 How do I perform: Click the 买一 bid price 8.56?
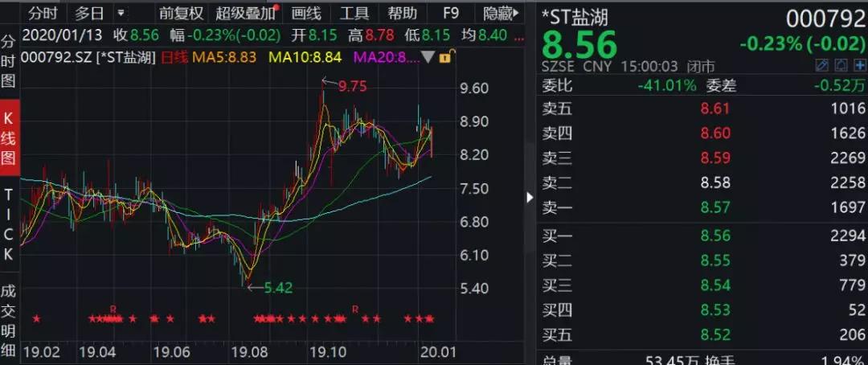(x=715, y=236)
